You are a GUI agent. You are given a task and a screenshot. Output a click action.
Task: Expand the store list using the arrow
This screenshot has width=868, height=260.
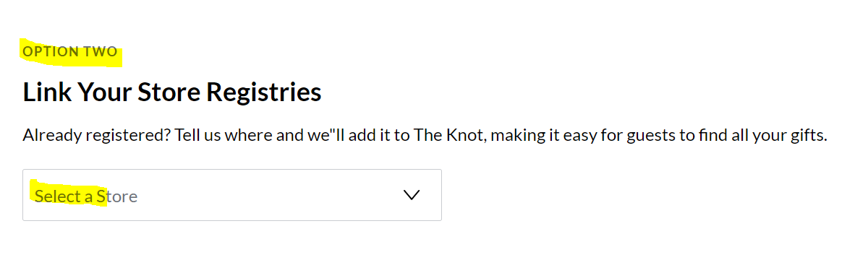(411, 195)
